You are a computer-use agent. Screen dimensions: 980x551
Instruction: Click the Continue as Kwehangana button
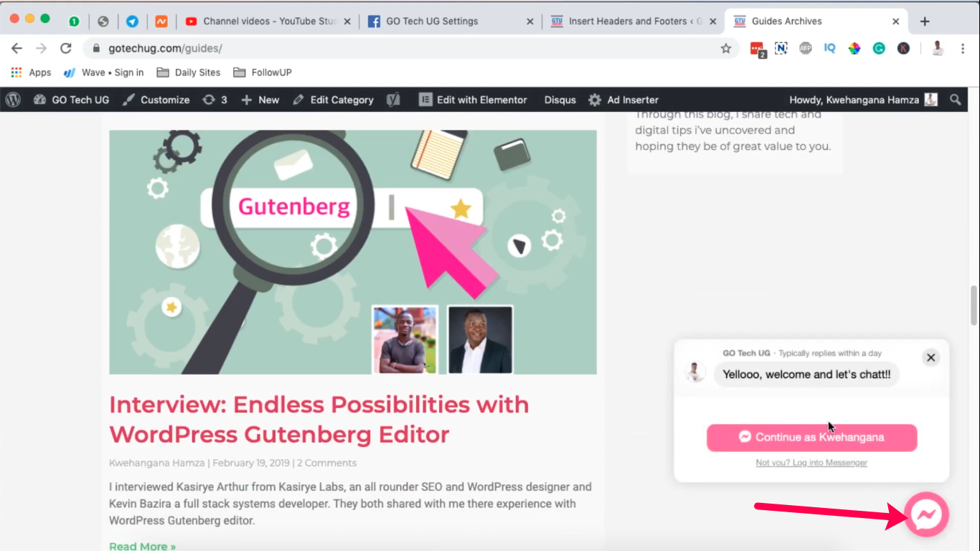point(811,437)
